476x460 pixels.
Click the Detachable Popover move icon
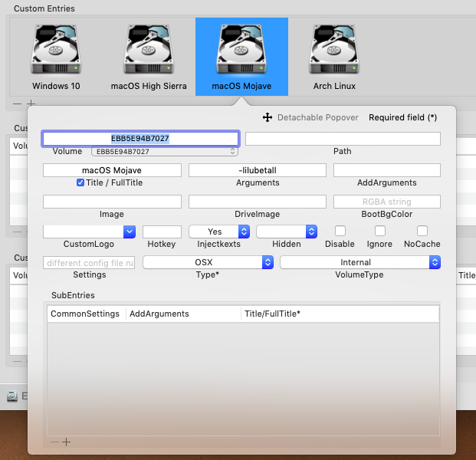(x=268, y=117)
